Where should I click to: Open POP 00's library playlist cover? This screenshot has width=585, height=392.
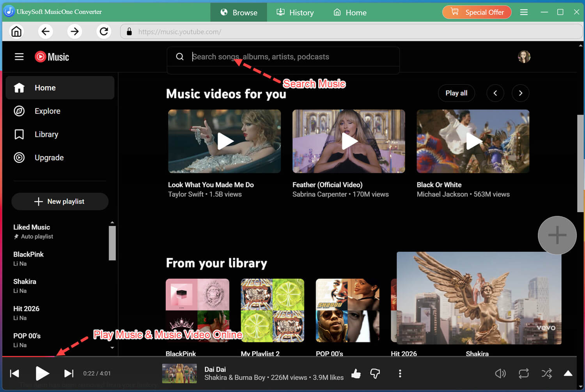click(x=347, y=310)
